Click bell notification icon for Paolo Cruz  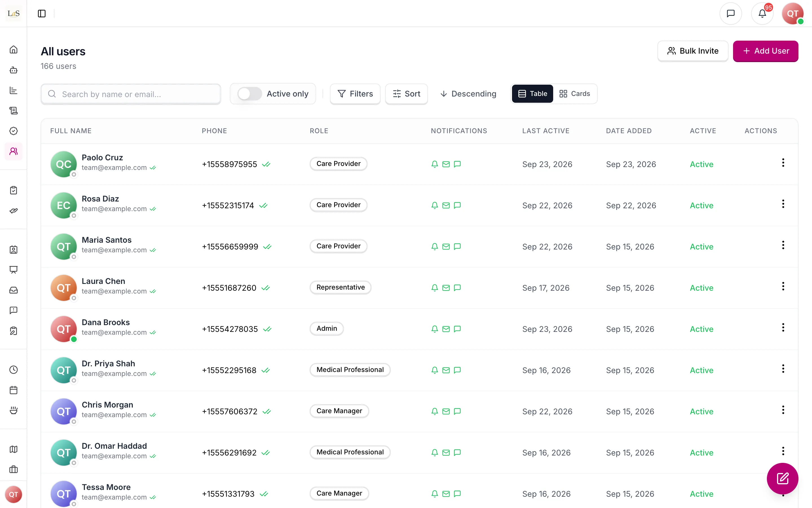(434, 164)
